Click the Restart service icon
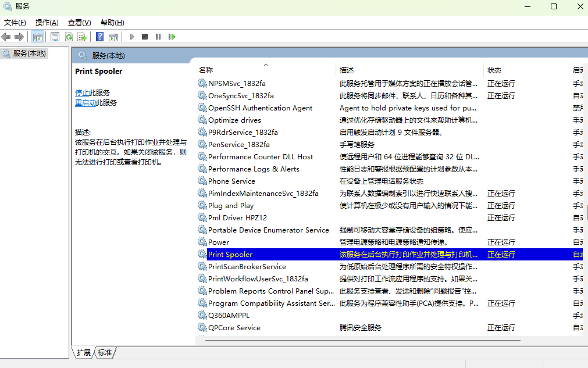This screenshot has width=588, height=368. coord(172,37)
